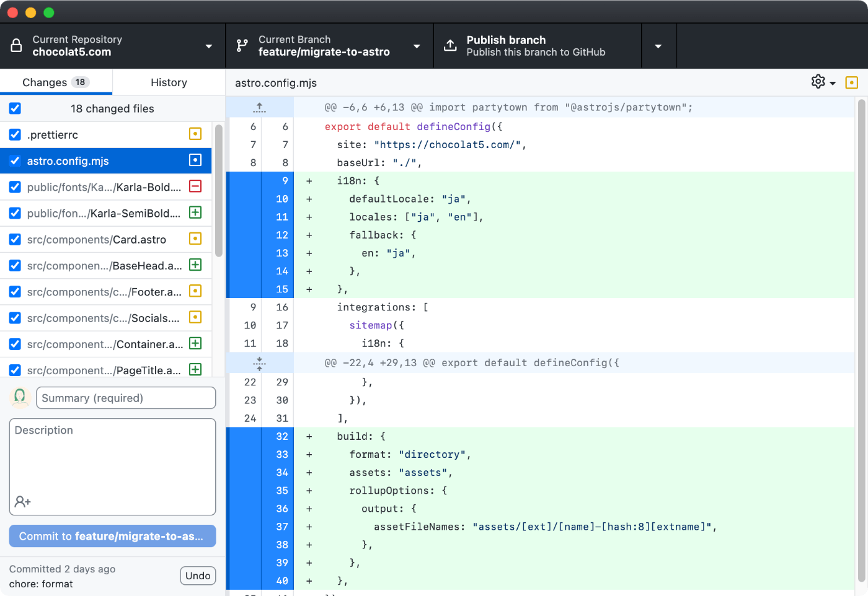Click modified icon for Card.astro
Image resolution: width=868 pixels, height=596 pixels.
(195, 239)
